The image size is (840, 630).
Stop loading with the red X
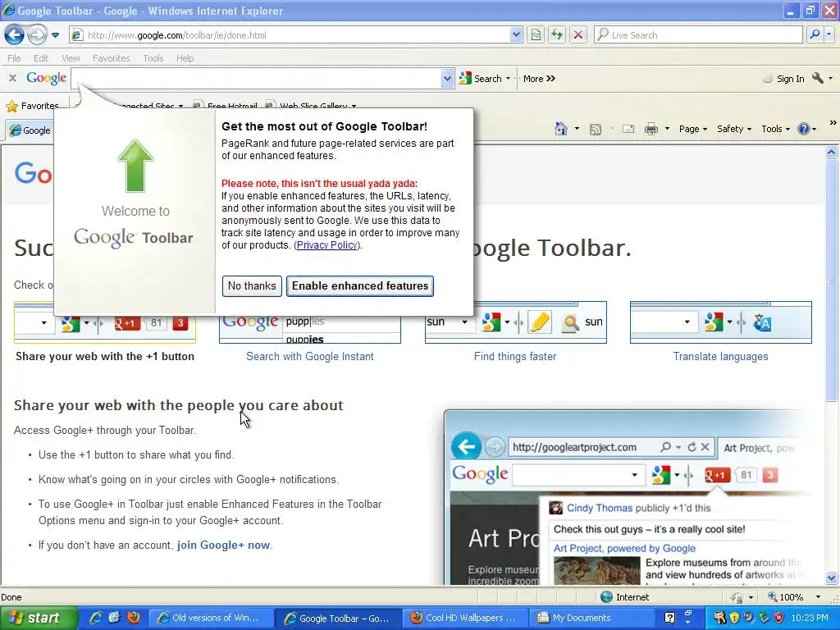point(578,35)
